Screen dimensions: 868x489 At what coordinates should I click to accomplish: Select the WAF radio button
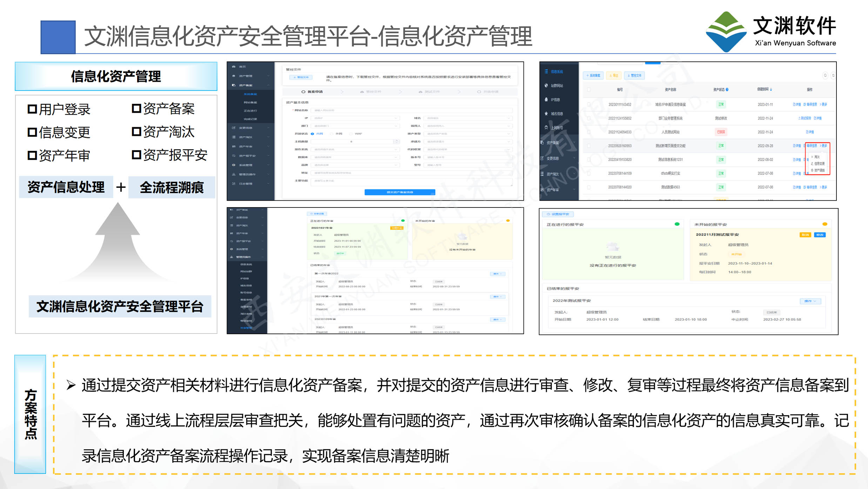coord(351,134)
